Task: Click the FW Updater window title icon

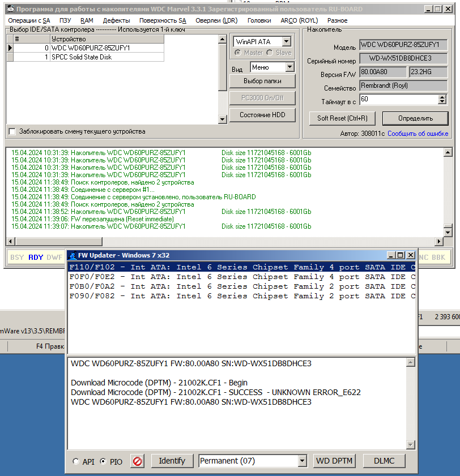Action: point(73,255)
